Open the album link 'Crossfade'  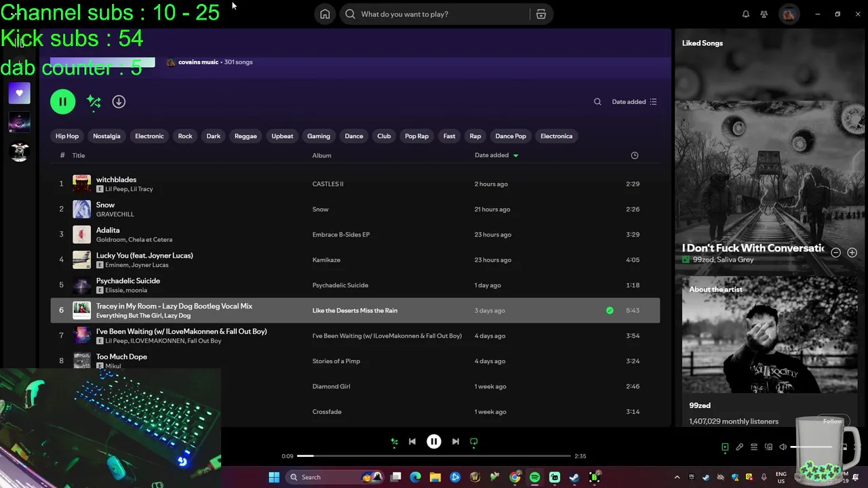tap(327, 411)
